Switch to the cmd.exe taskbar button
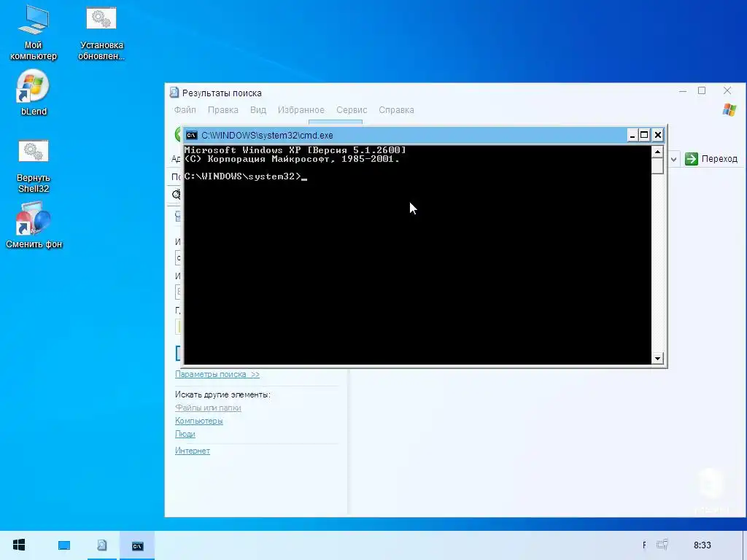The width and height of the screenshot is (747, 560). [137, 545]
